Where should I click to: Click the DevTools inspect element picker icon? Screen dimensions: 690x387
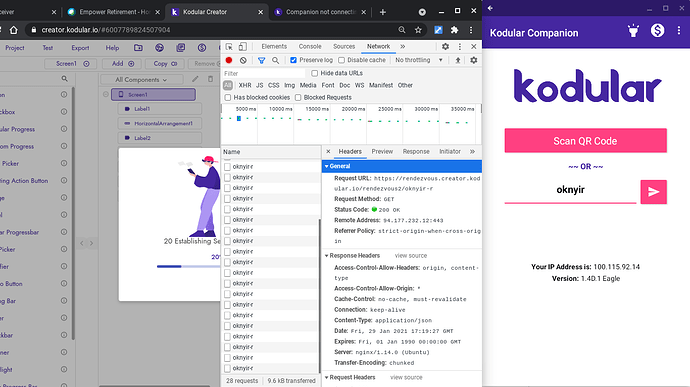click(x=229, y=47)
